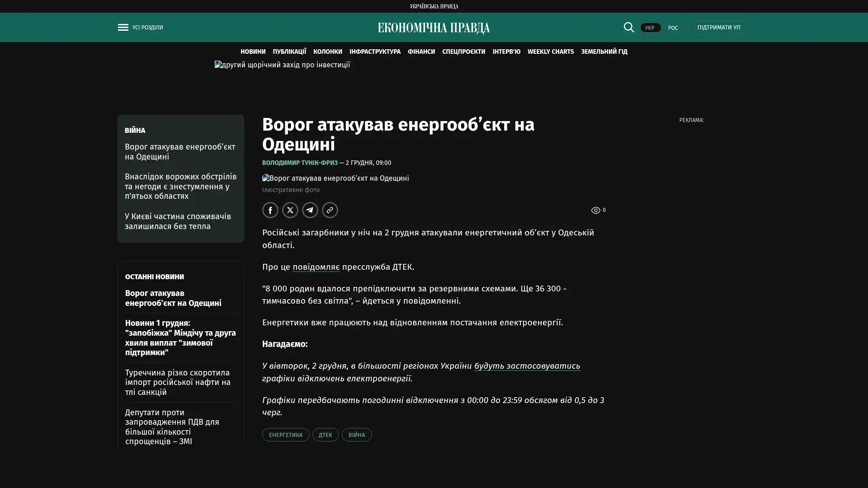Open Туреччина oil import news item
868x488 pixels.
pyautogui.click(x=178, y=382)
